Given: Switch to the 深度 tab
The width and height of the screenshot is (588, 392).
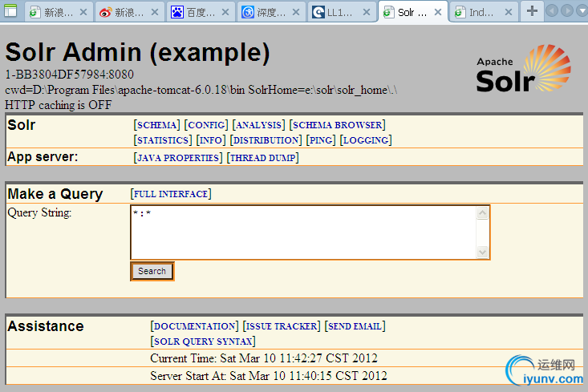Looking at the screenshot, I should point(271,12).
